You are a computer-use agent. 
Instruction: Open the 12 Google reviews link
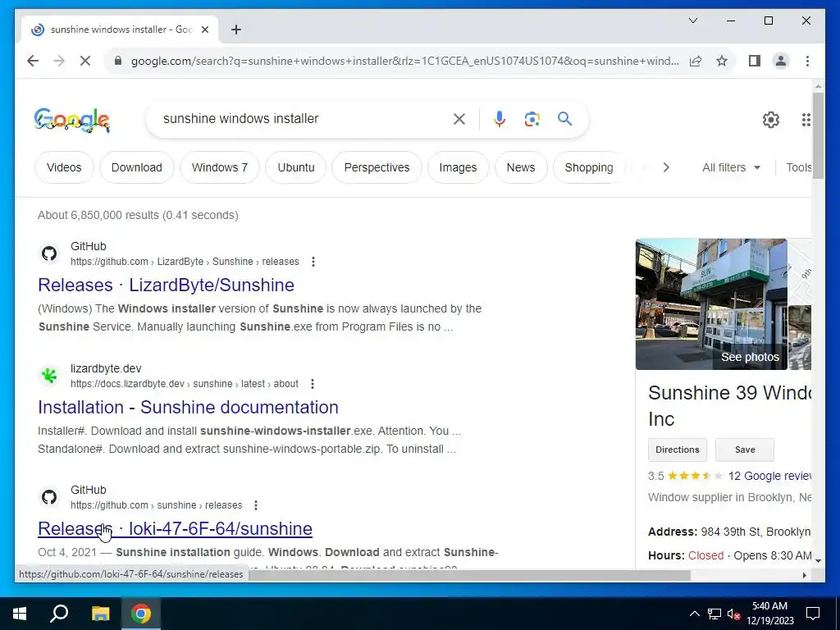pos(769,477)
